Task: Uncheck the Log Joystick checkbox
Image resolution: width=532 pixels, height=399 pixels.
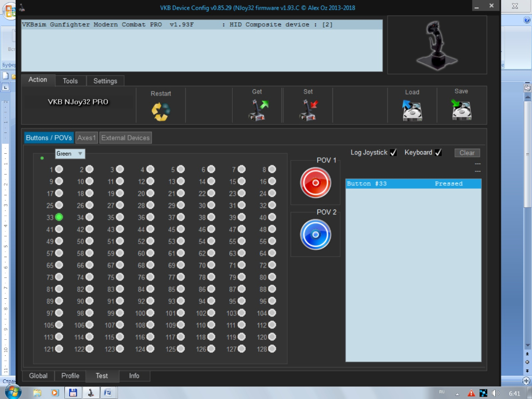Action: pyautogui.click(x=393, y=153)
